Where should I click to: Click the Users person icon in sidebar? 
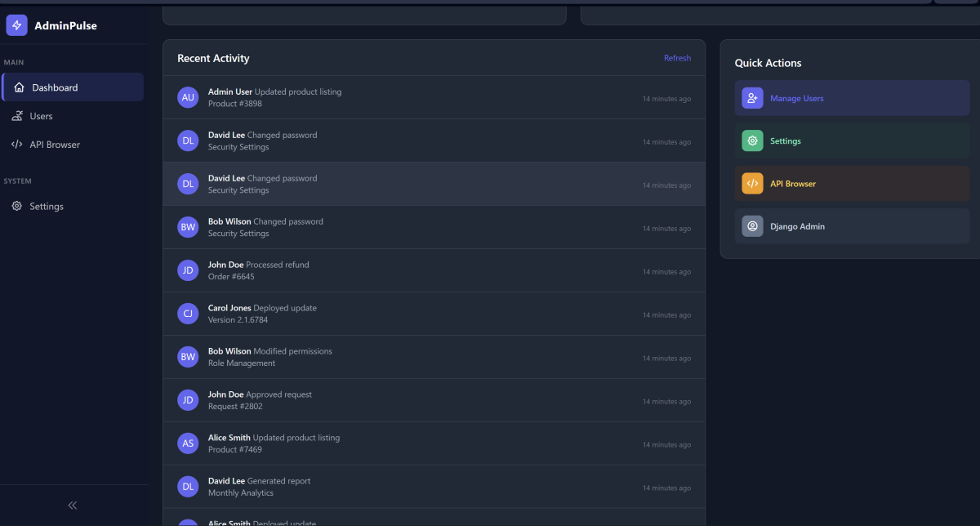tap(18, 116)
